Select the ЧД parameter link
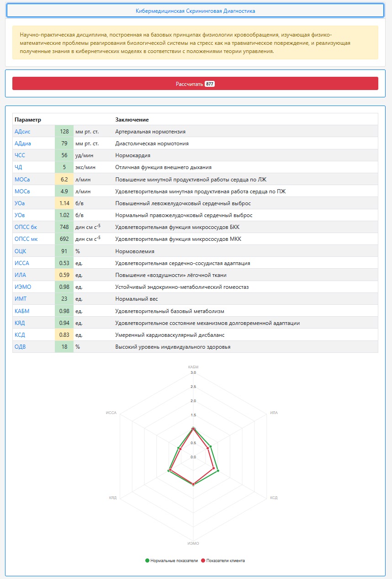Image resolution: width=392 pixels, height=579 pixels. pos(18,167)
